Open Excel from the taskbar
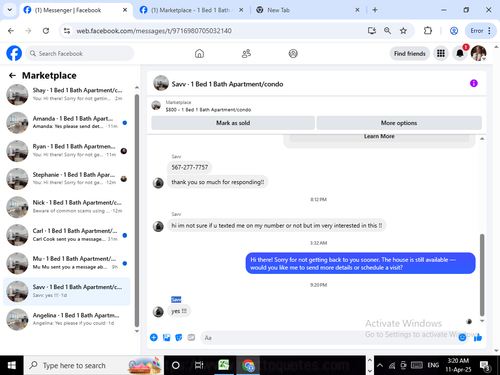The width and height of the screenshot is (500, 375). [x=223, y=365]
